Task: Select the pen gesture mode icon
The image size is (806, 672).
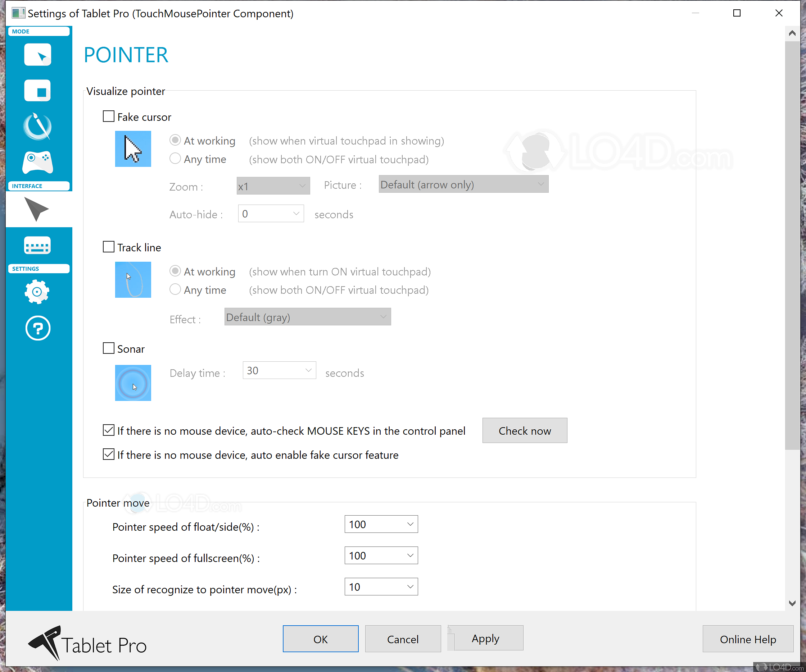Action: tap(37, 127)
